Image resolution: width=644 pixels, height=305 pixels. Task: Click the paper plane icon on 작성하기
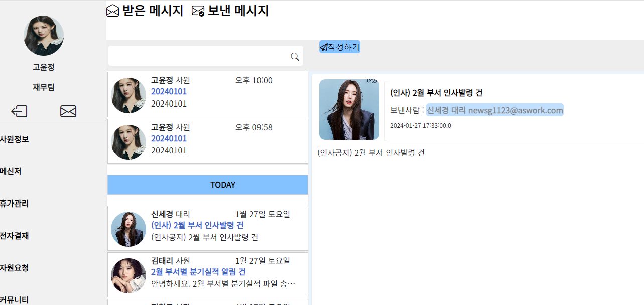(324, 47)
